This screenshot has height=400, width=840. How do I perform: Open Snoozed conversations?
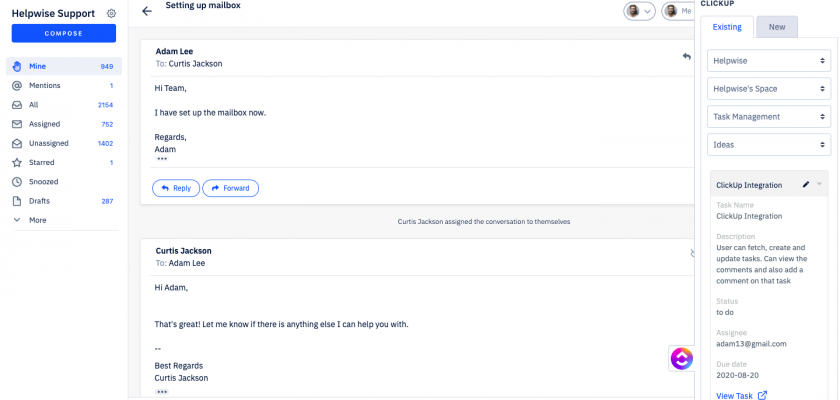45,182
